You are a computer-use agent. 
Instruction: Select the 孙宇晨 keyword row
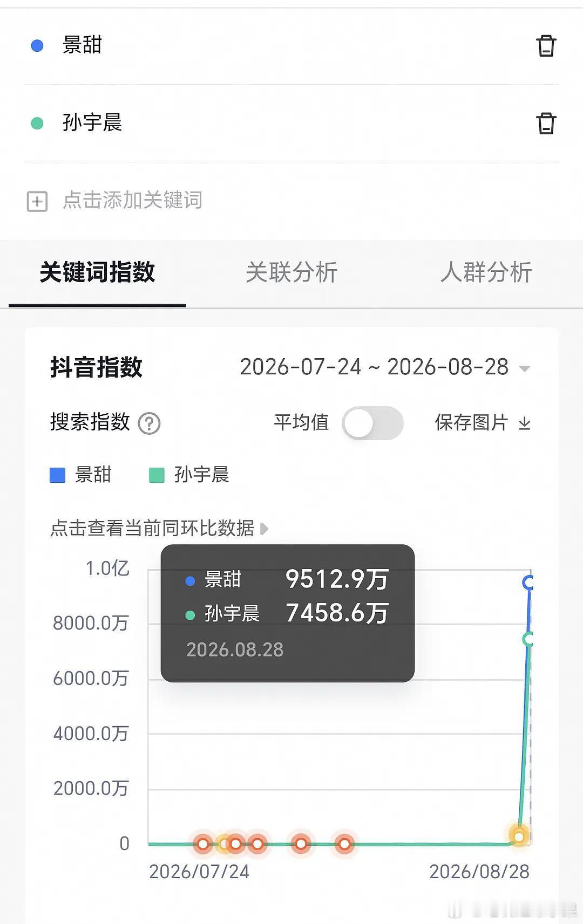coord(291,123)
